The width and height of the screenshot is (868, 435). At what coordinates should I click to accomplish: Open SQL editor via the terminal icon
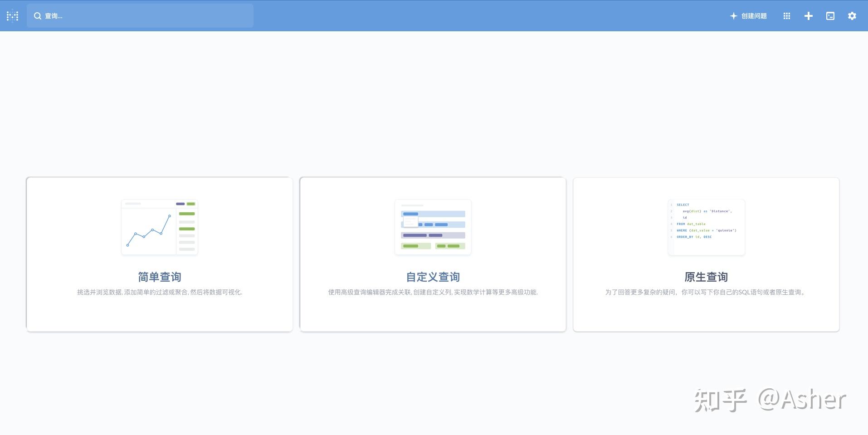tap(830, 15)
